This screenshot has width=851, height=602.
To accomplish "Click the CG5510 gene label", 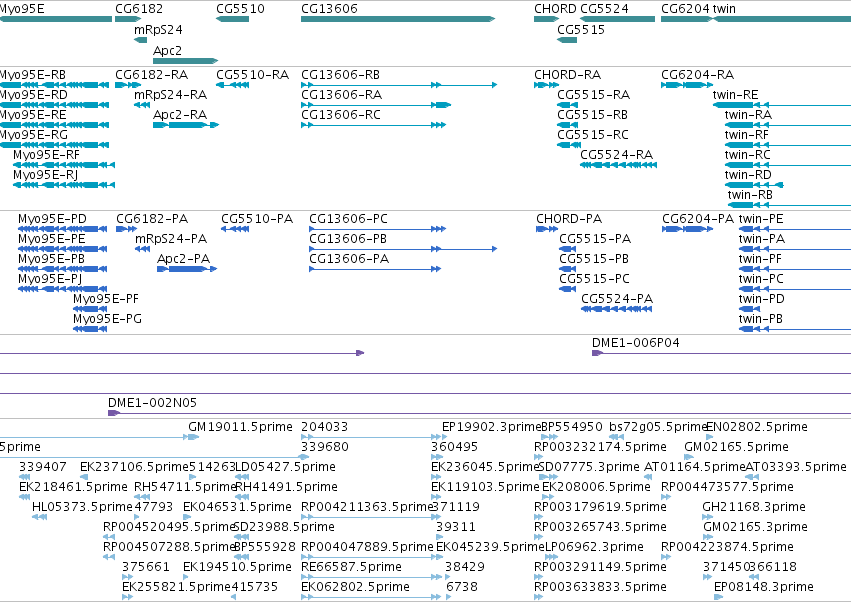I will 240,9.
